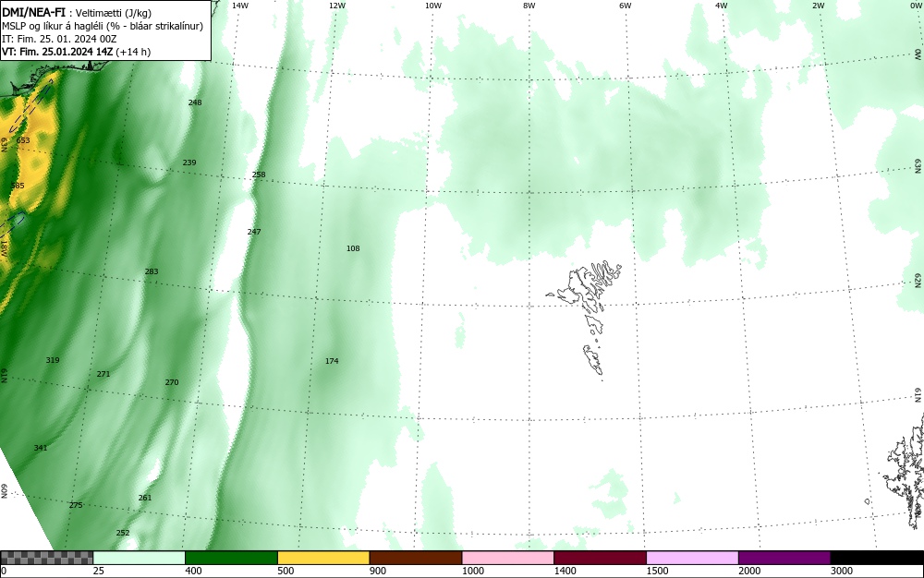Click the initial time line "IT: Fim. 25. 01. 2024 00Z"
This screenshot has height=578, width=924.
pyautogui.click(x=59, y=39)
